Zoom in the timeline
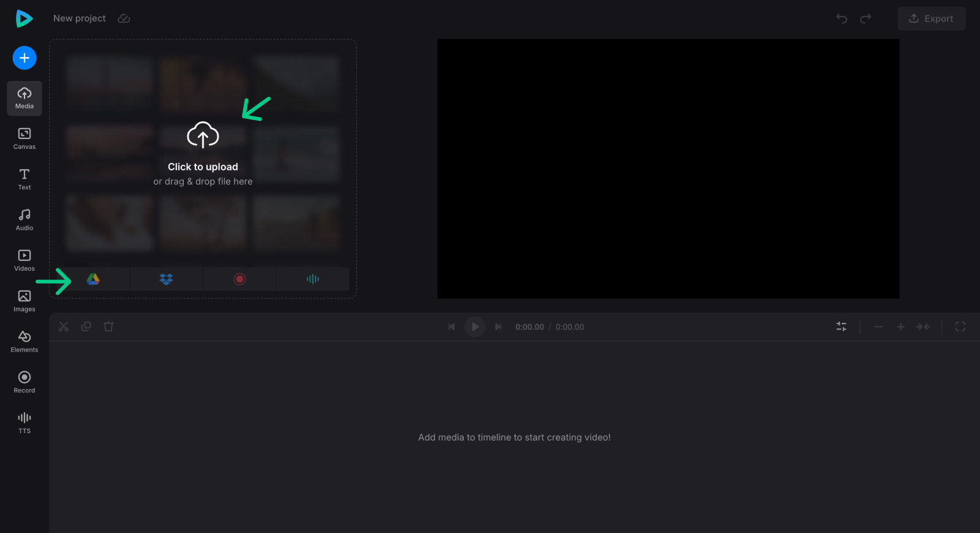The height and width of the screenshot is (533, 980). click(901, 327)
